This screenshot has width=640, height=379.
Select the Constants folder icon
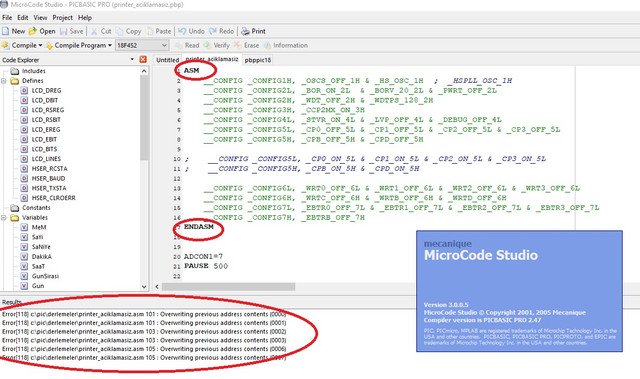tap(15, 208)
